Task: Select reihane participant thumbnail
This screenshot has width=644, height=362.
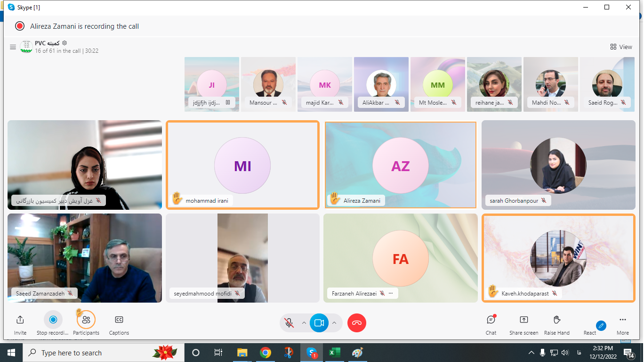Action: 494,85
